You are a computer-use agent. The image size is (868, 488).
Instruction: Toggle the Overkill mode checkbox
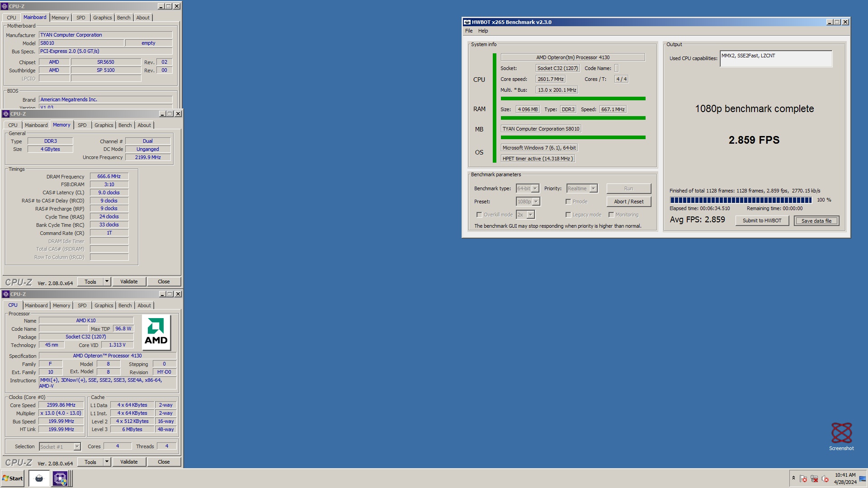(479, 215)
